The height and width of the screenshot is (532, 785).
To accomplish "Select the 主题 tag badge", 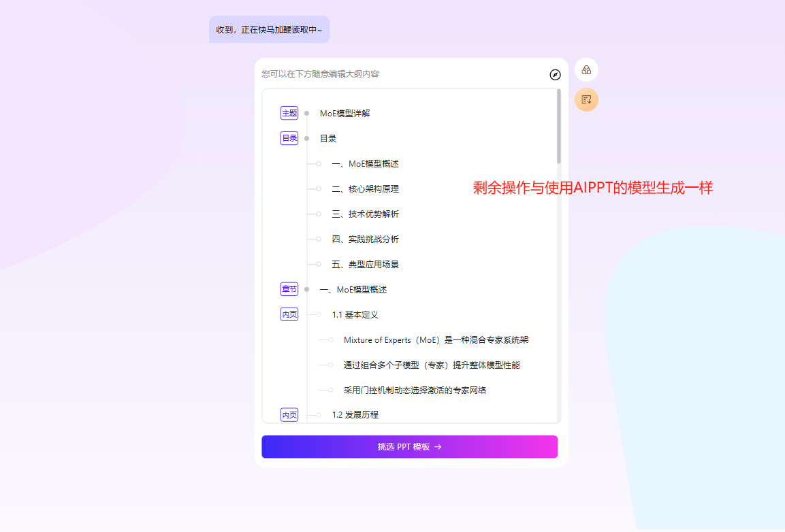I will 289,113.
